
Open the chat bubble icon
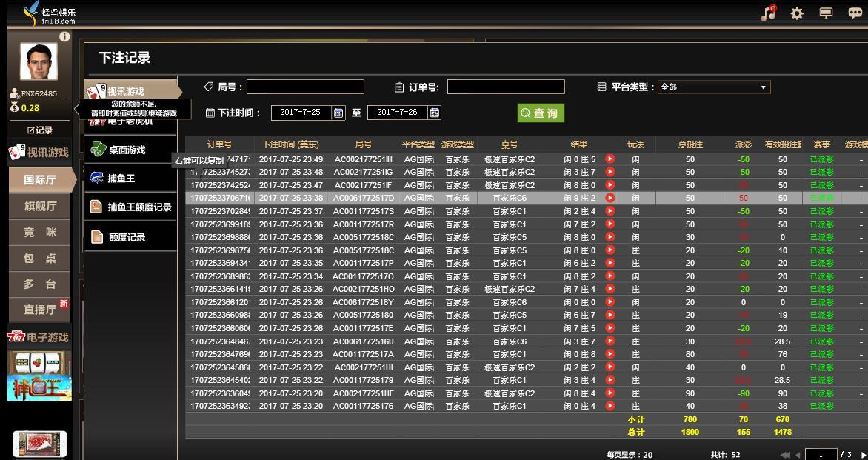[855, 13]
